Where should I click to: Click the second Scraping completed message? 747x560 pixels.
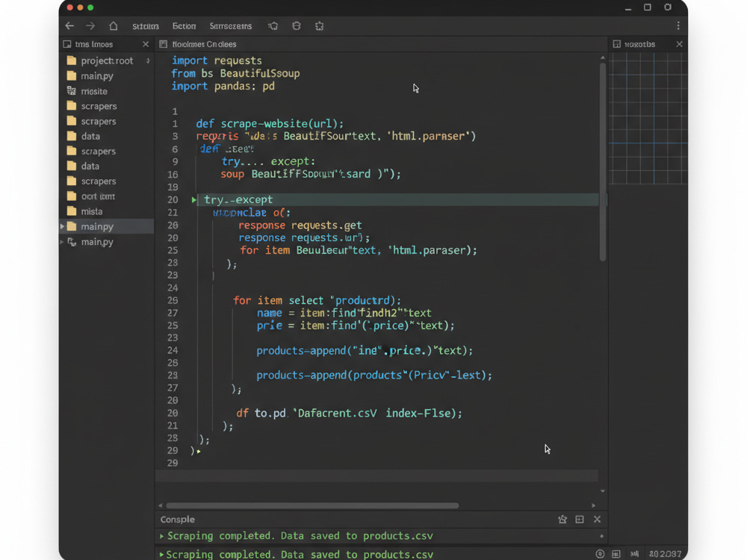[x=300, y=554]
